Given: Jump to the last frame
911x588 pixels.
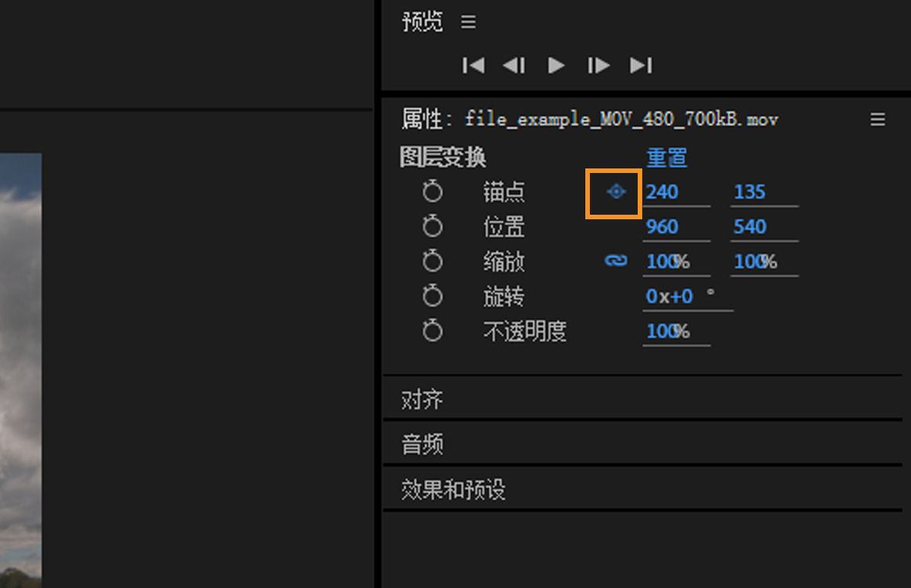Looking at the screenshot, I should pos(641,65).
